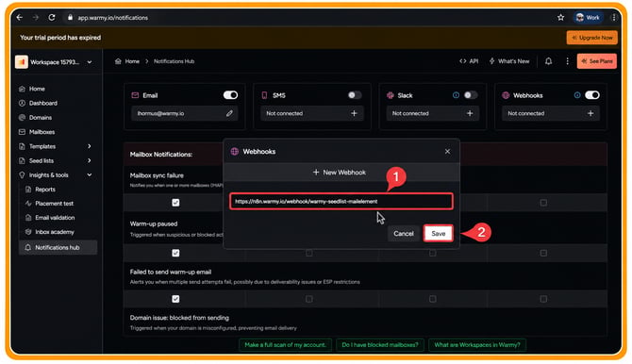
Task: Bookmark this page with star icon
Action: tap(560, 17)
